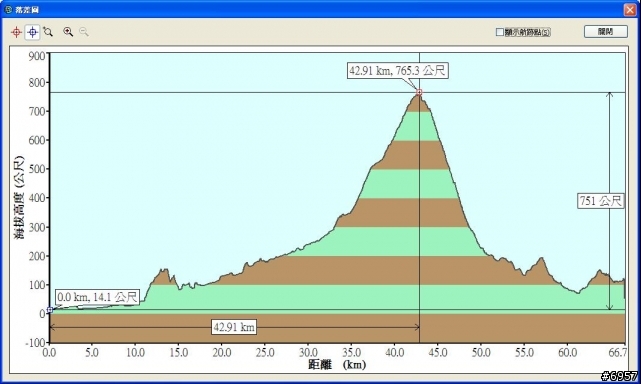Screen dimensions: 641x384
Task: Click the zoom out magnifier icon
Action: [84, 32]
